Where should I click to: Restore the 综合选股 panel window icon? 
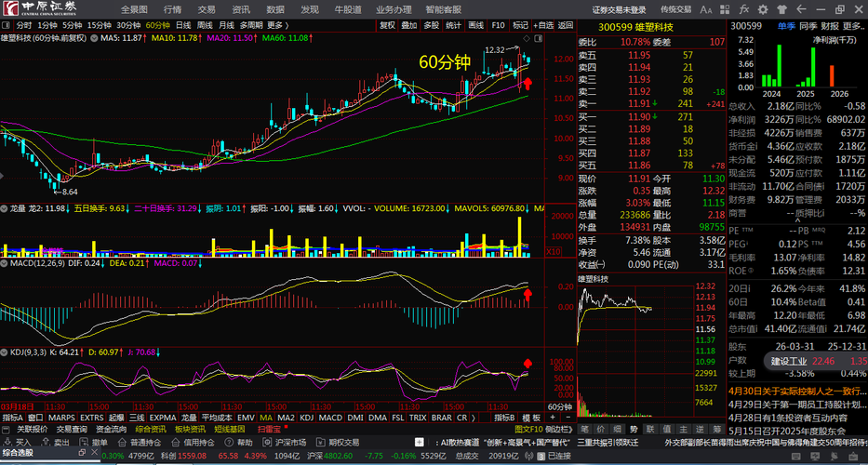81,452
